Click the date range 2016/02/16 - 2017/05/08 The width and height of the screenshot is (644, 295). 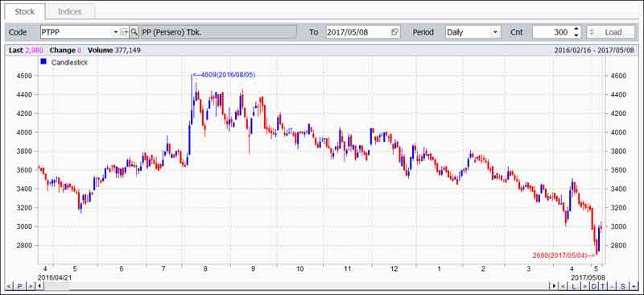[x=595, y=50]
